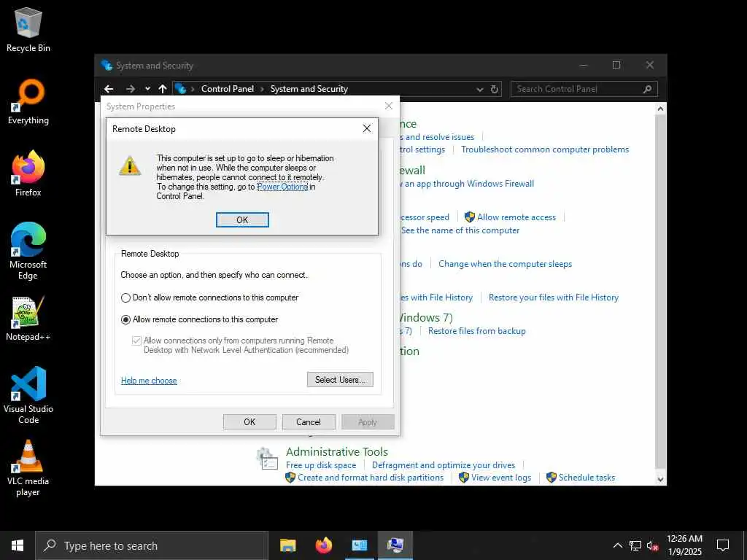Select Don't allow remote connections option
Viewport: 747px width, 560px height.
tap(209, 297)
